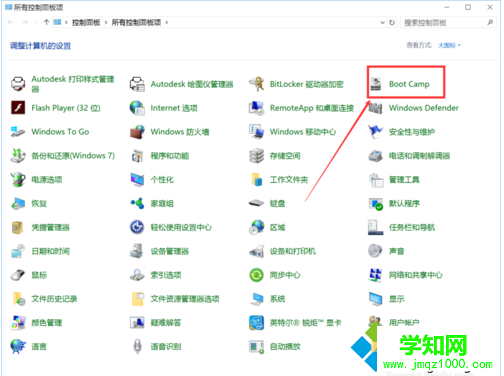This screenshot has width=504, height=376.
Task: Open the 英特尔 锐炬 显卡 icon
Action: tap(256, 323)
